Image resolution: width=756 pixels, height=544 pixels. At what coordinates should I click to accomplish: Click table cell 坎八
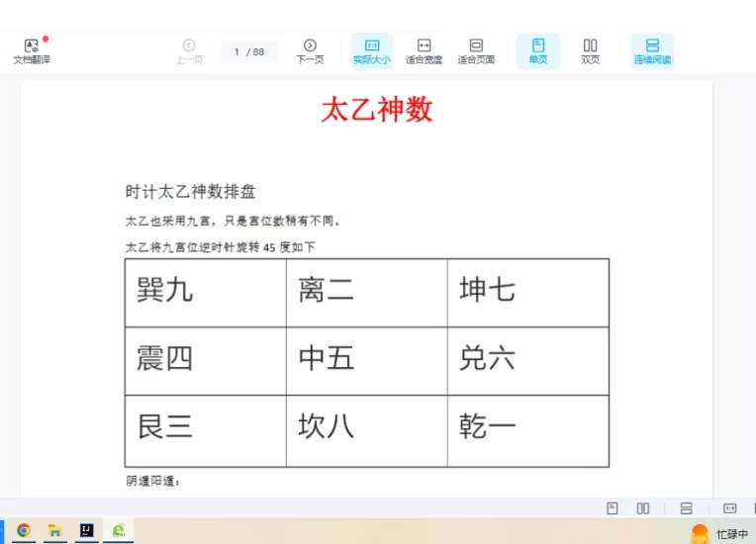click(x=367, y=431)
